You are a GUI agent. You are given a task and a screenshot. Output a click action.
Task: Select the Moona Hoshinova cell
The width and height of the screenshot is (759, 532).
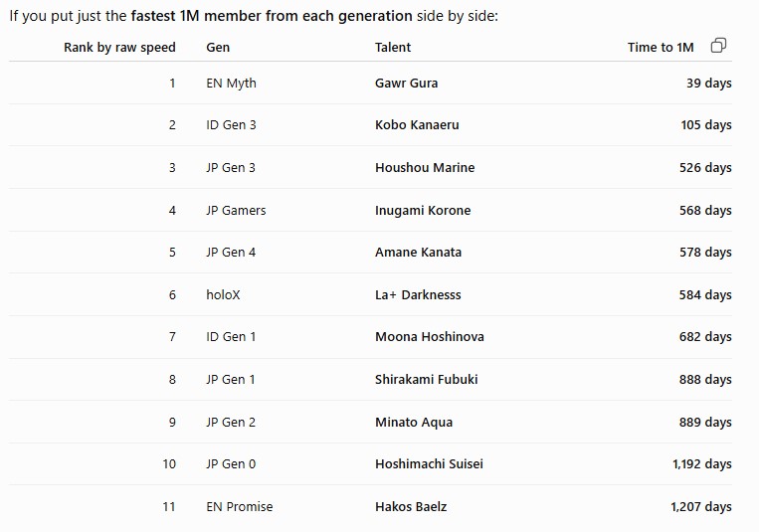click(x=430, y=337)
